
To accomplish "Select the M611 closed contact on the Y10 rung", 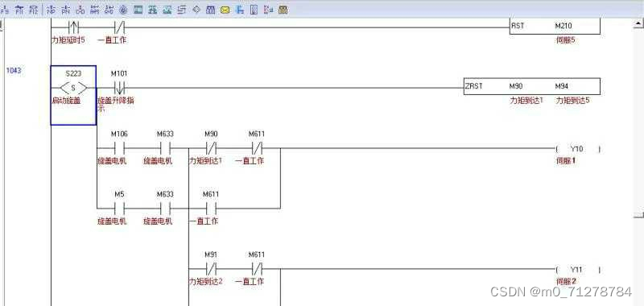I will [x=257, y=148].
